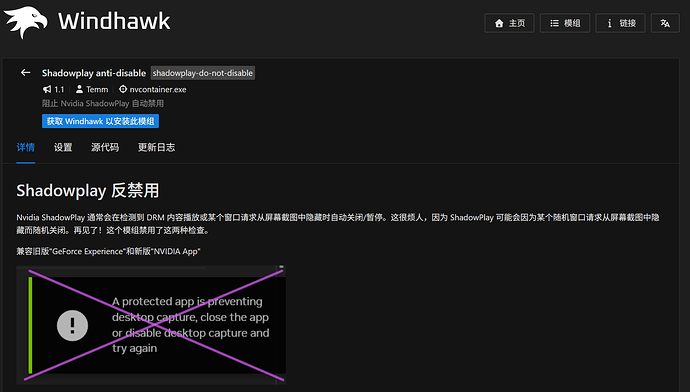Switch to the 源代码 tab

click(x=105, y=147)
